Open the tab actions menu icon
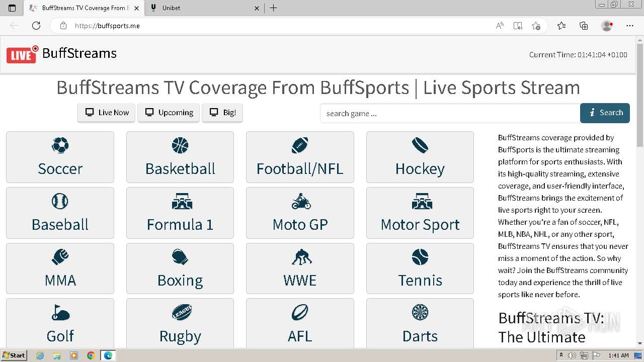The image size is (644, 362). click(x=12, y=8)
